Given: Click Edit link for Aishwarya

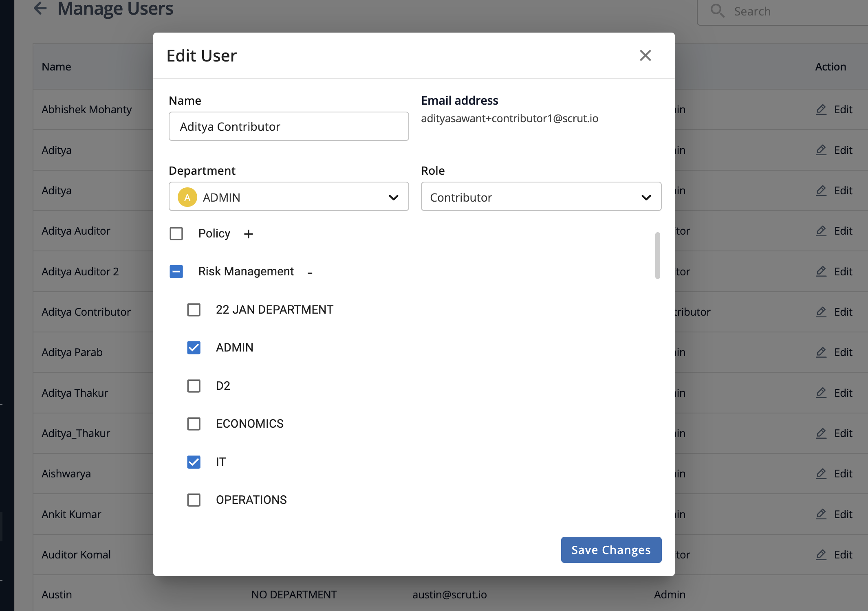Looking at the screenshot, I should point(843,474).
